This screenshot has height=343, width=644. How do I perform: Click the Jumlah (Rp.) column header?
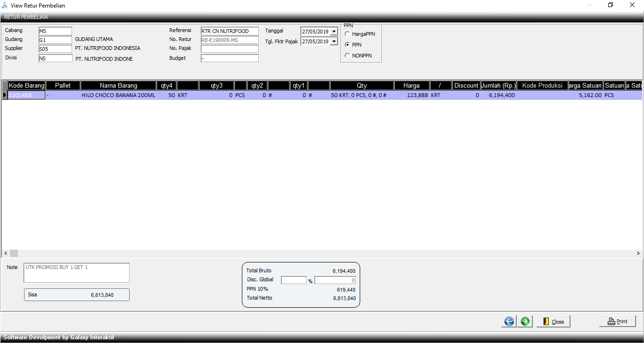click(x=498, y=85)
